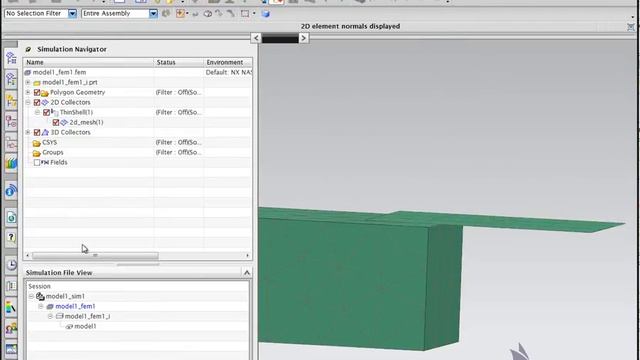Expand the model1_fem1_i.prt node
This screenshot has height=360, width=640.
[28, 82]
